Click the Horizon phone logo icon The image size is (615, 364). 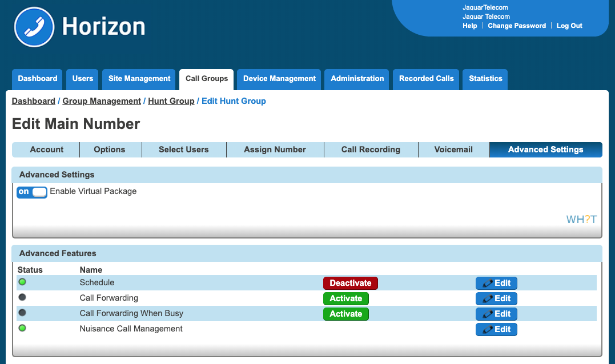click(34, 27)
